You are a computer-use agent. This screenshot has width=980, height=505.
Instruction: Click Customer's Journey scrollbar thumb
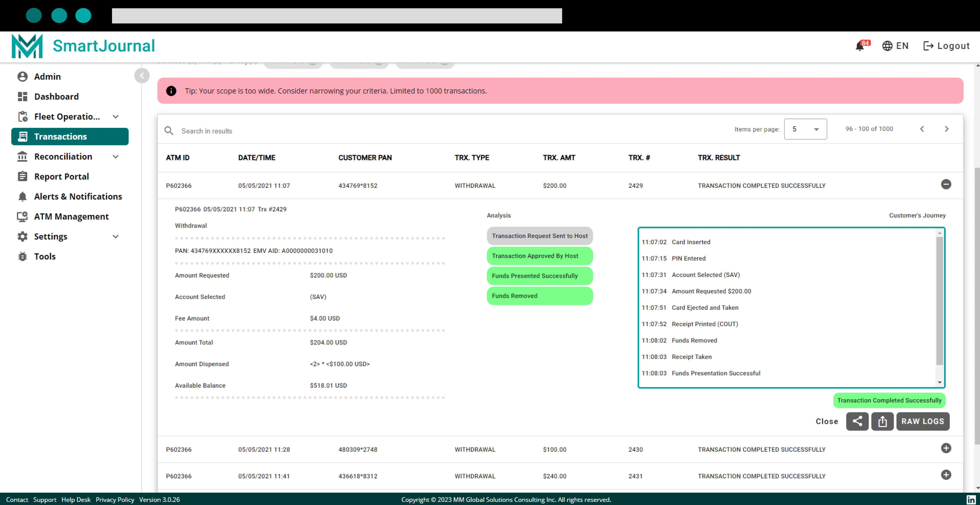click(939, 301)
